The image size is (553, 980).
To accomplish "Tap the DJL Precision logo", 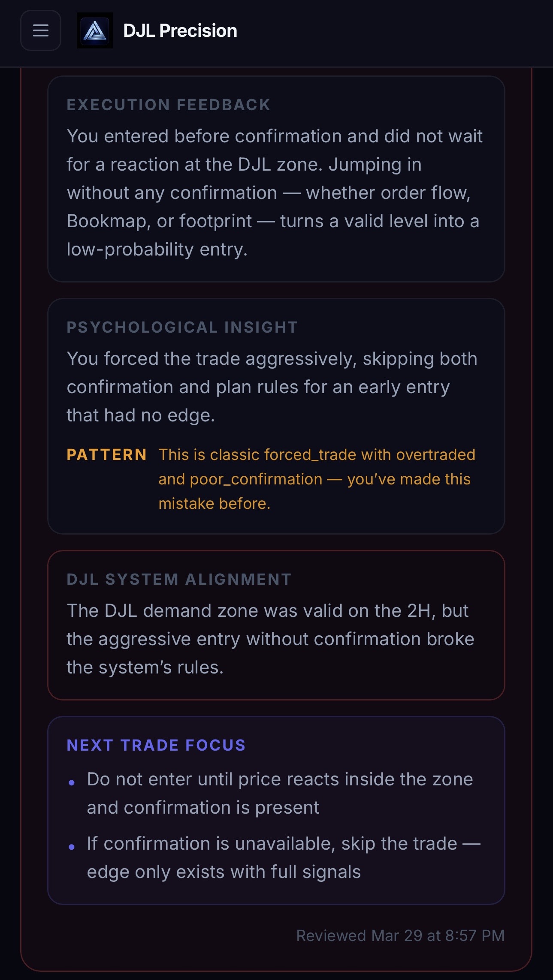I will [95, 30].
